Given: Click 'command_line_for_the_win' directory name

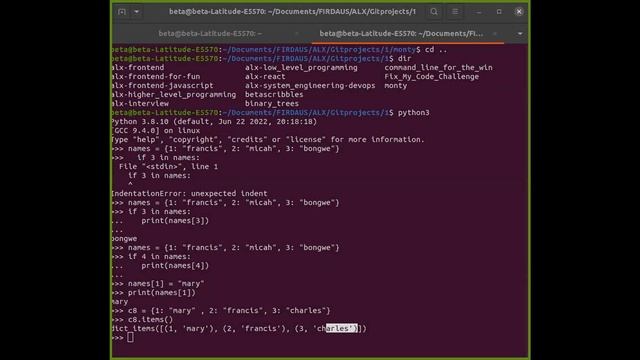Looking at the screenshot, I should [438, 68].
